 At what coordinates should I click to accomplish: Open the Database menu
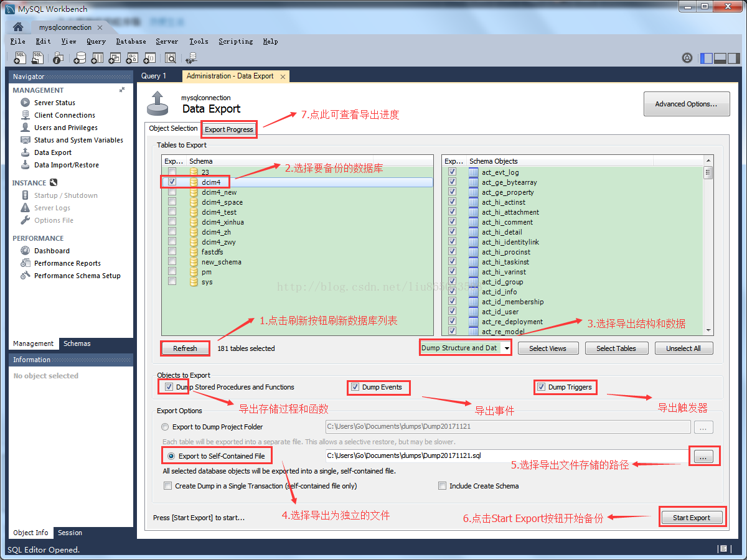(x=131, y=41)
